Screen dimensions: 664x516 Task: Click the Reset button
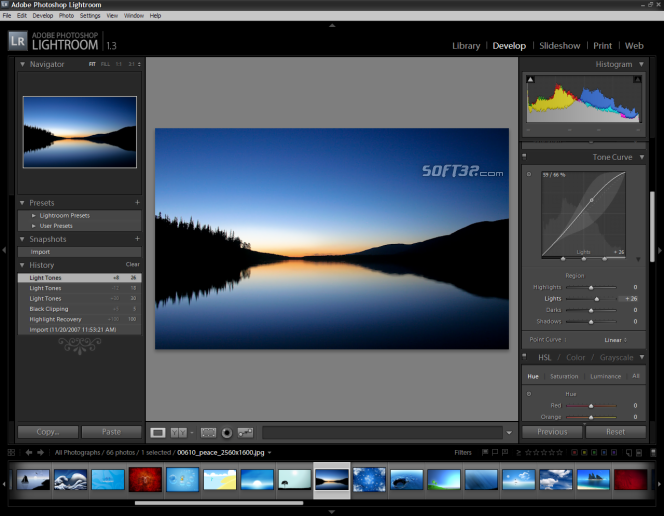(615, 432)
